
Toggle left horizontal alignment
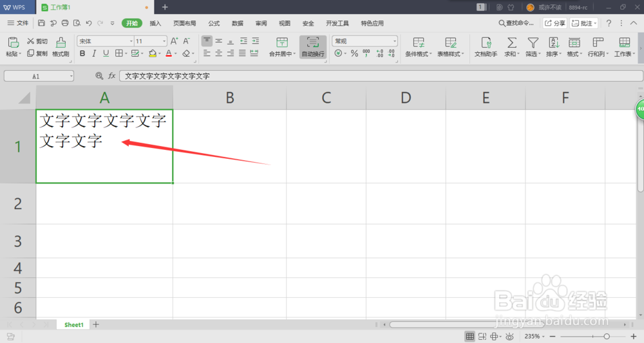point(207,53)
